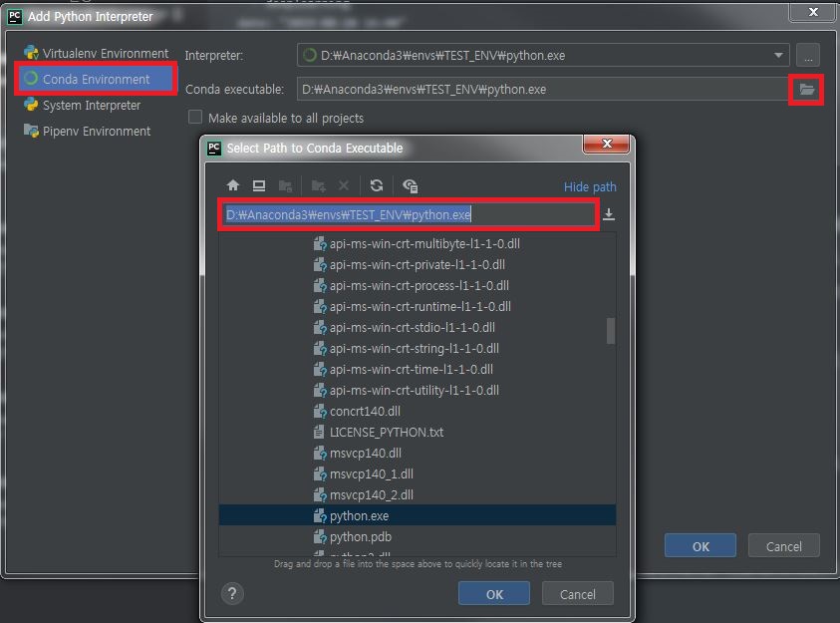Click the Hide path link
840x623 pixels.
tap(590, 186)
